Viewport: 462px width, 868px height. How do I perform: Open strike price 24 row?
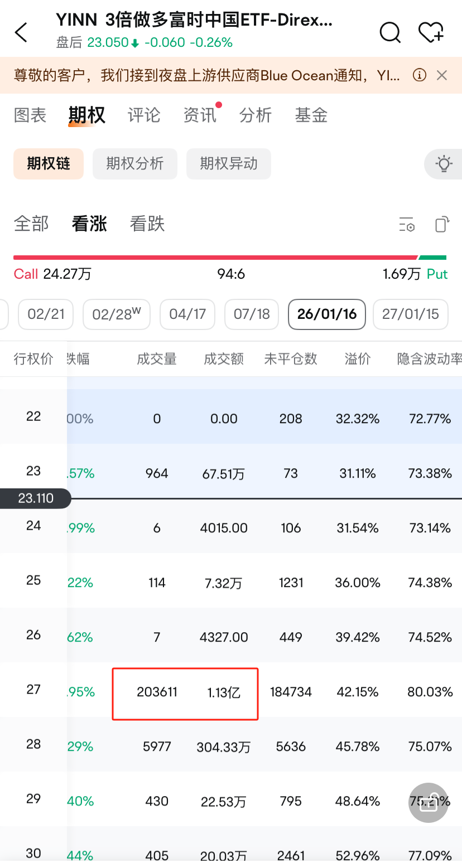tap(231, 526)
